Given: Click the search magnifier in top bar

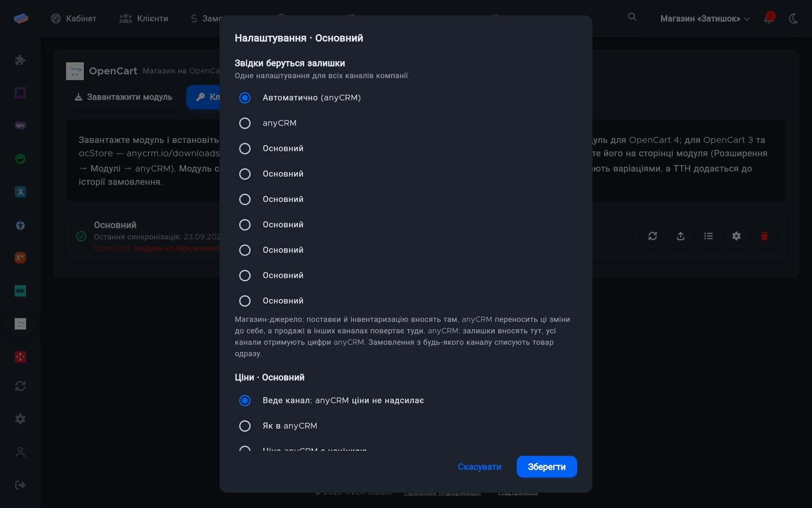Looking at the screenshot, I should (x=632, y=17).
